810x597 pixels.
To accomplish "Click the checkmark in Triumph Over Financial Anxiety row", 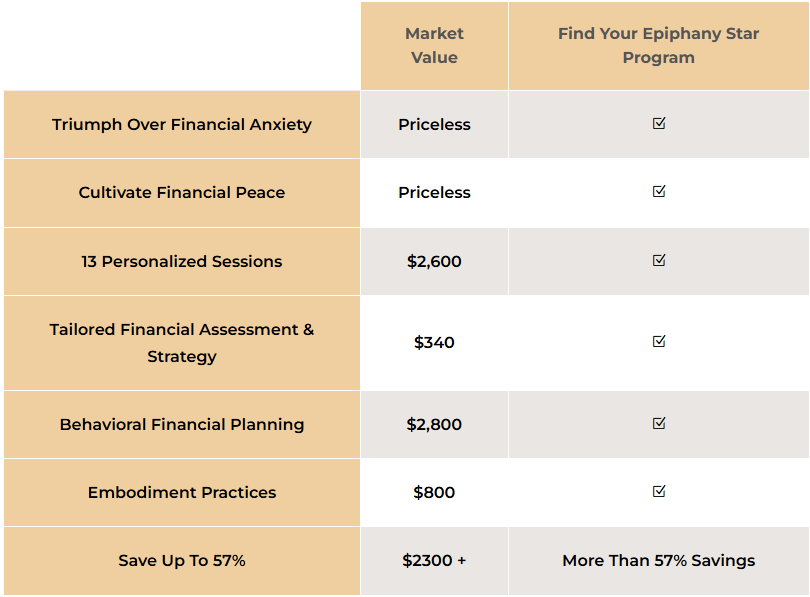I will (659, 123).
